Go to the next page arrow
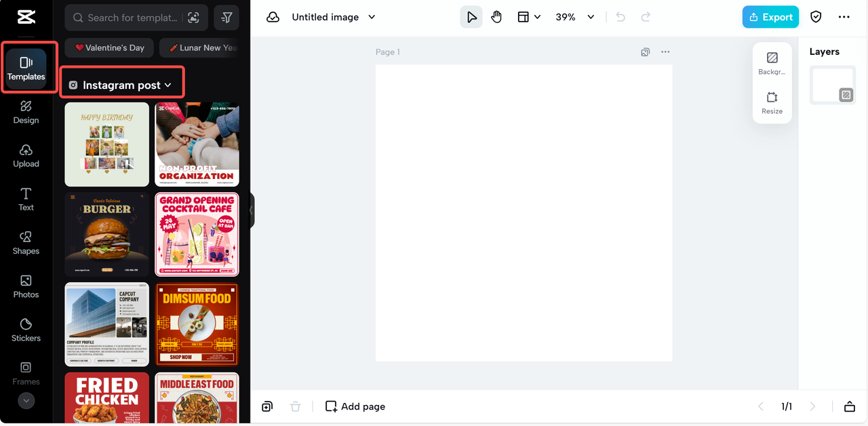The width and height of the screenshot is (868, 426). pyautogui.click(x=812, y=406)
